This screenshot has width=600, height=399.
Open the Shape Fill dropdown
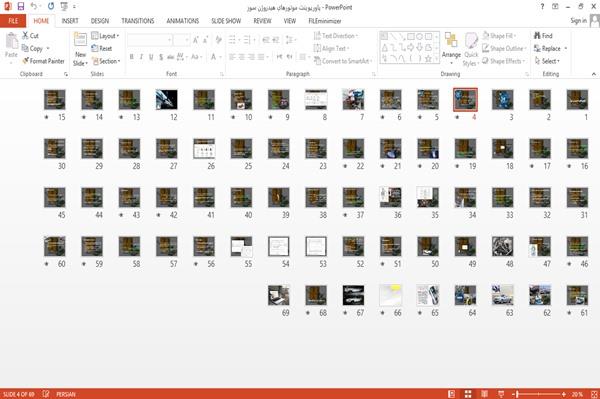pyautogui.click(x=499, y=36)
